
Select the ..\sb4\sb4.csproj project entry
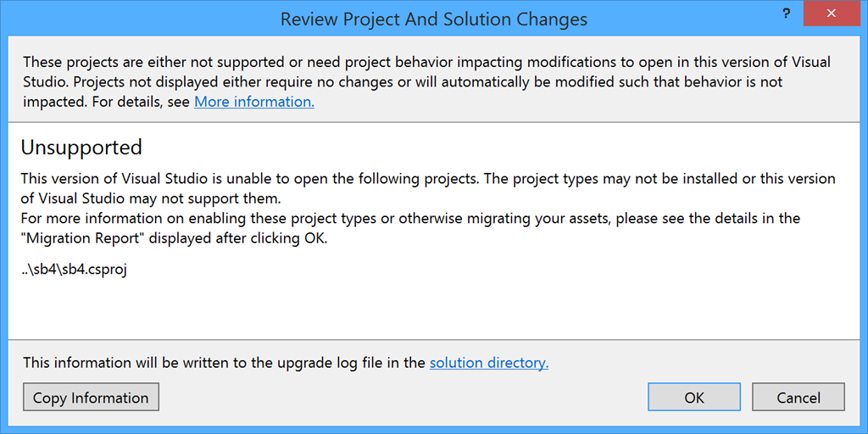[x=75, y=270]
